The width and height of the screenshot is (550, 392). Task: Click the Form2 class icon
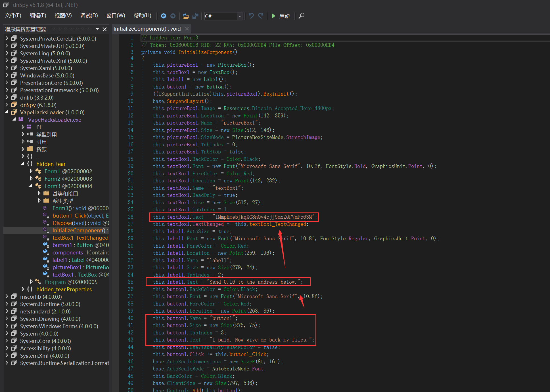(x=38, y=178)
